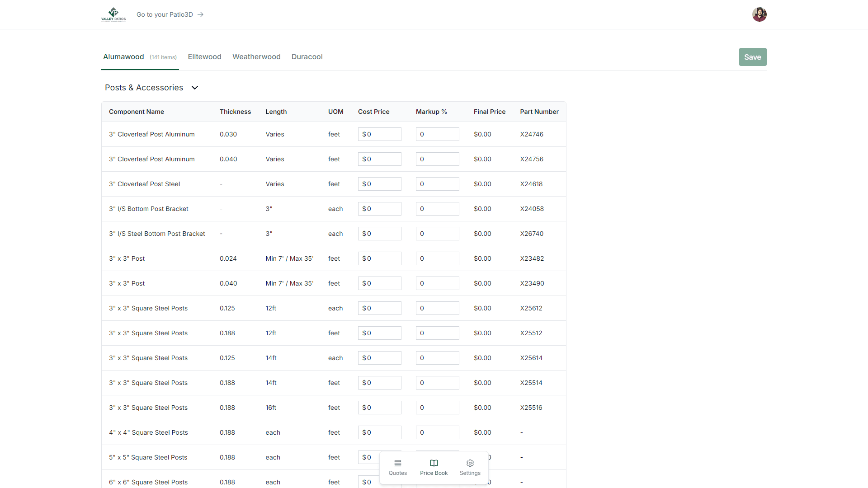Switch to the Weatherwood tab
The image size is (868, 488).
(x=256, y=57)
